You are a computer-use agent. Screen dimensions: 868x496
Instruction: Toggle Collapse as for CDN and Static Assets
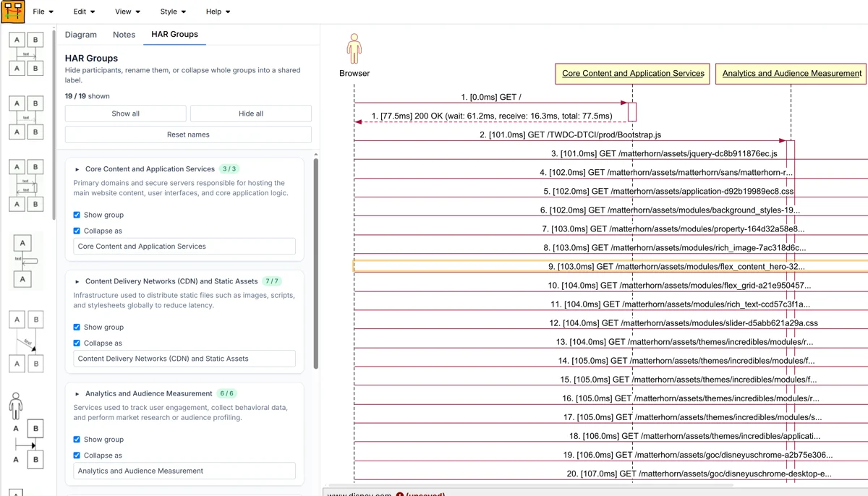[76, 343]
